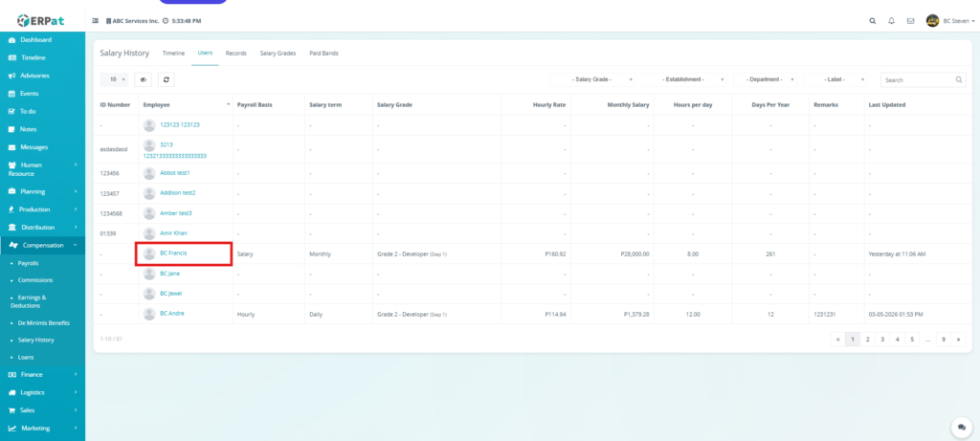Toggle column visibility with the eye button
Viewport: 980px width, 441px height.
(x=144, y=80)
